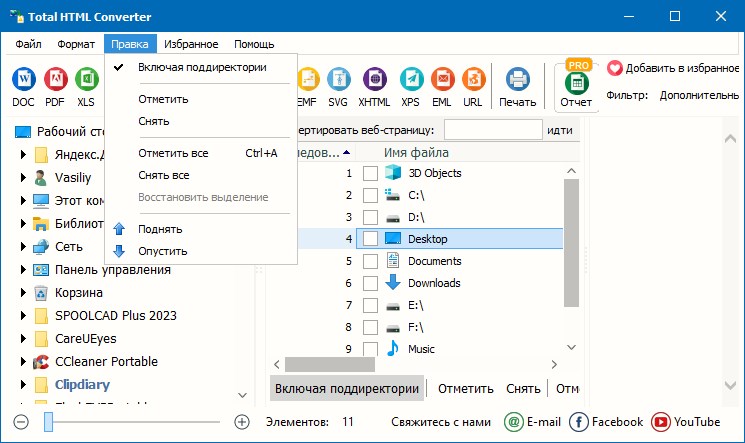Click the file list vertical scrollbar thumb

coord(572,243)
